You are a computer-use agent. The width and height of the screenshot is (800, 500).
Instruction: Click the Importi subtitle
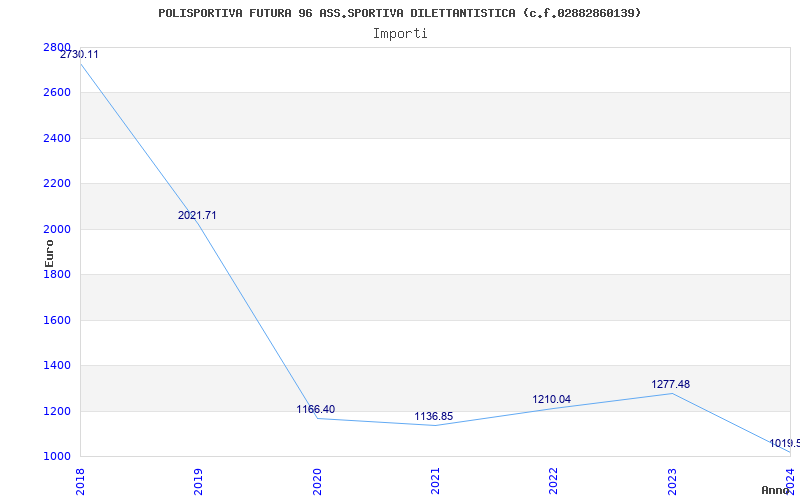[400, 34]
